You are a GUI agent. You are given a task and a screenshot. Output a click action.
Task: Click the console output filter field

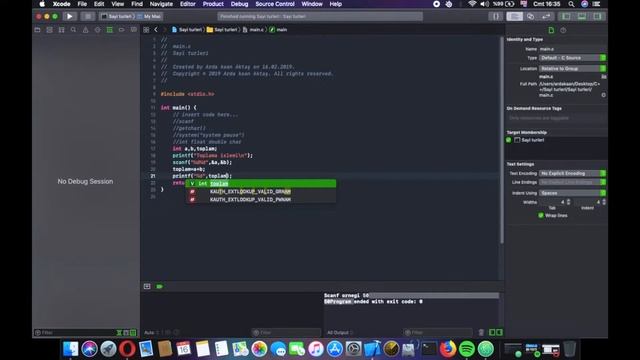click(438, 332)
